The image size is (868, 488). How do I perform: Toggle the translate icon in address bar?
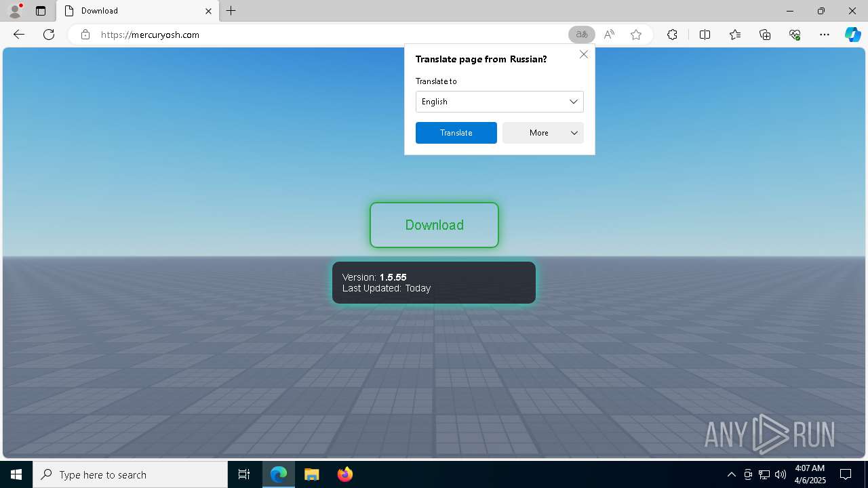click(582, 35)
